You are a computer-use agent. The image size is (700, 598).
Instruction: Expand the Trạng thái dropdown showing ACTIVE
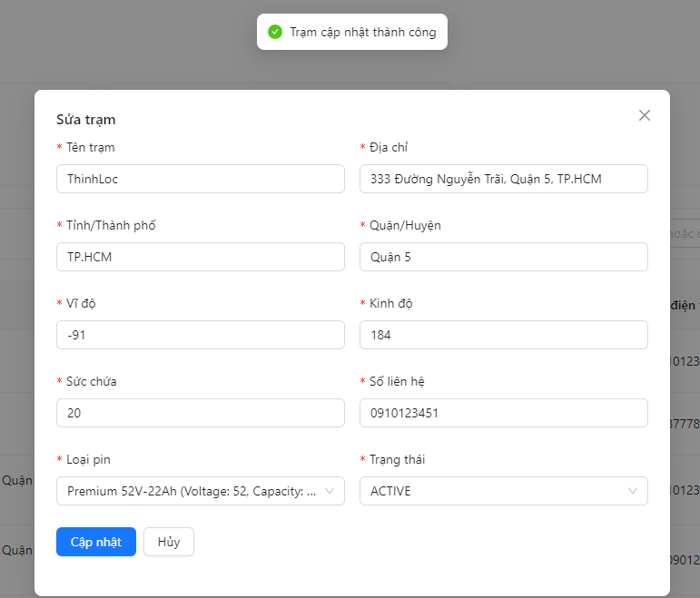click(503, 491)
